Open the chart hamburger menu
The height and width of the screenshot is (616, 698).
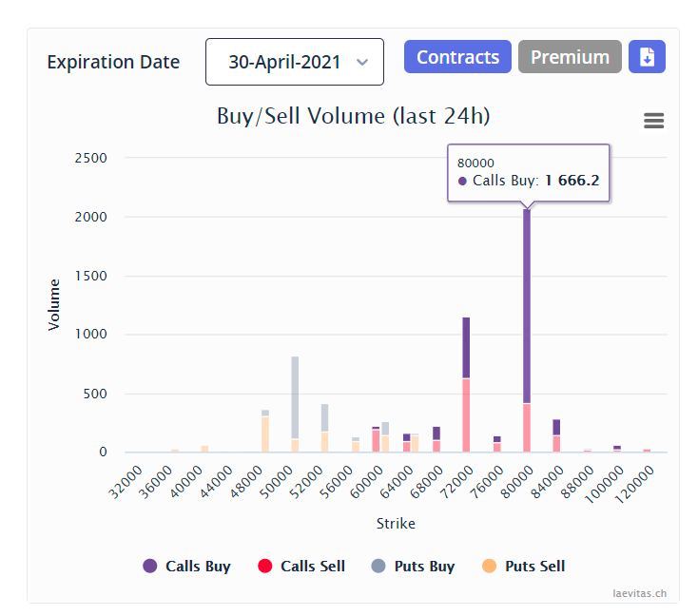click(x=653, y=121)
